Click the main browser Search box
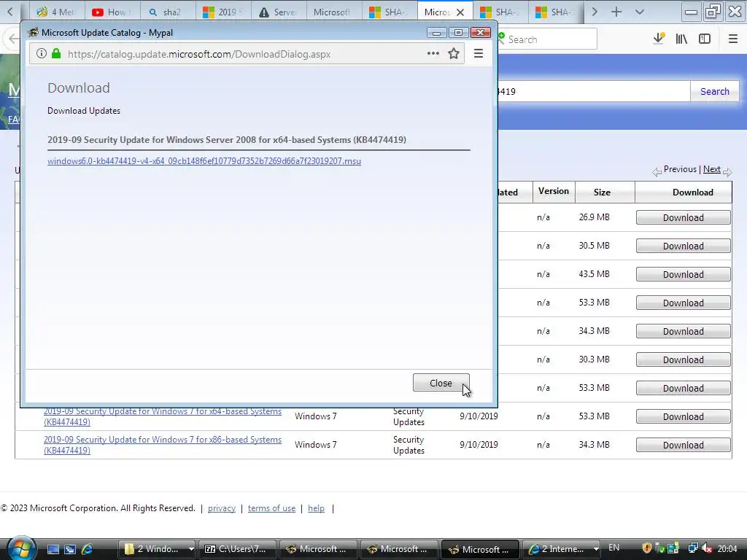The image size is (747, 560). 547,39
